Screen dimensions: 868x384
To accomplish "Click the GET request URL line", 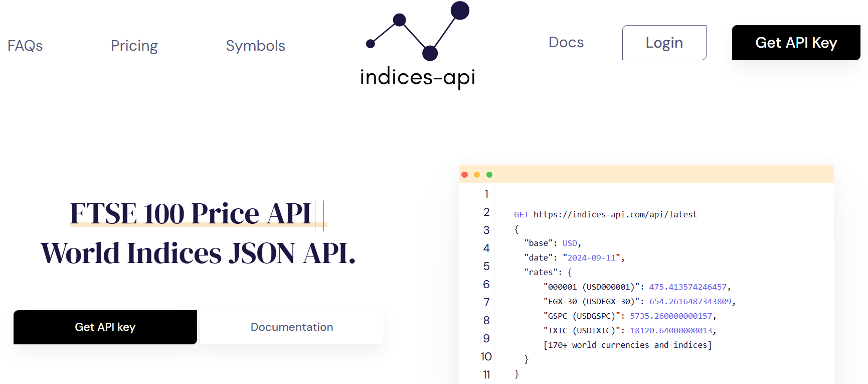I will click(x=606, y=214).
